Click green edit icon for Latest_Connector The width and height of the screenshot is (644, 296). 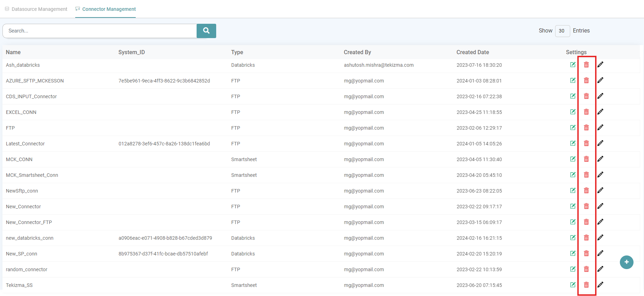pos(573,143)
